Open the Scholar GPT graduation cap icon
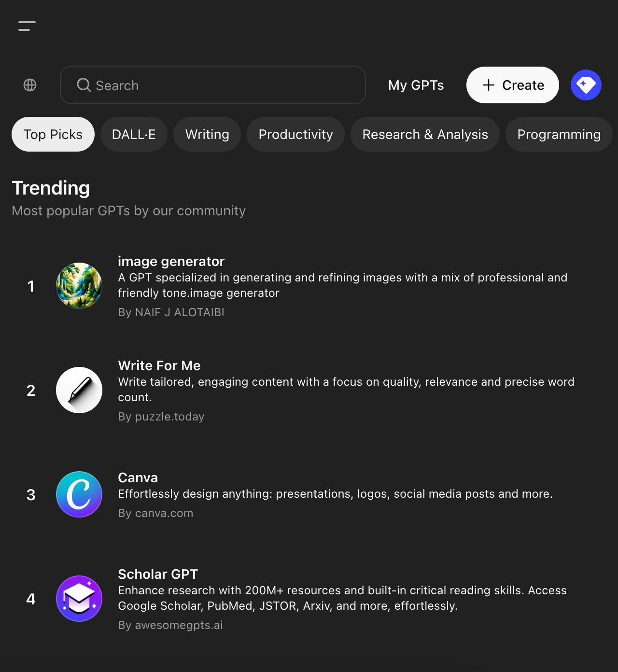Image resolution: width=618 pixels, height=672 pixels. [79, 599]
